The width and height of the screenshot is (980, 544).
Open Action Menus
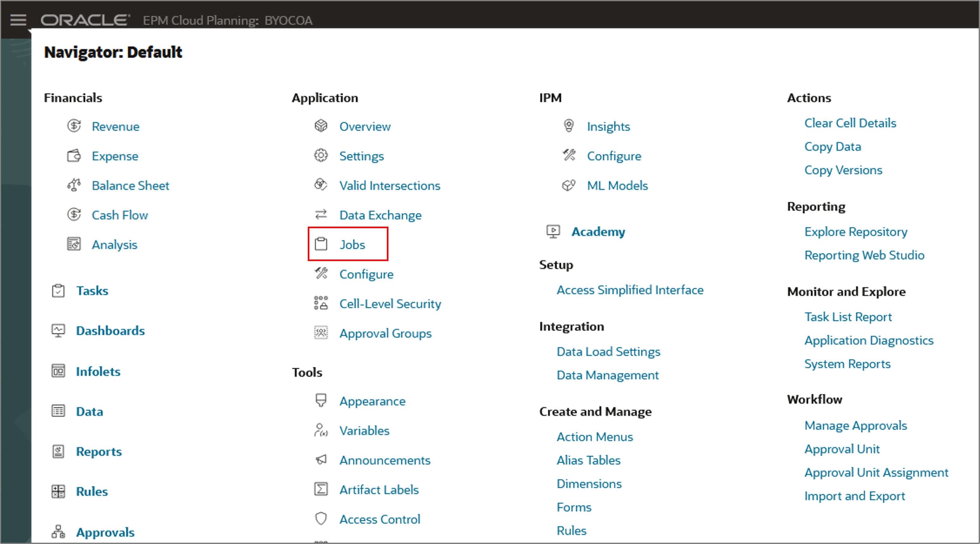(595, 437)
